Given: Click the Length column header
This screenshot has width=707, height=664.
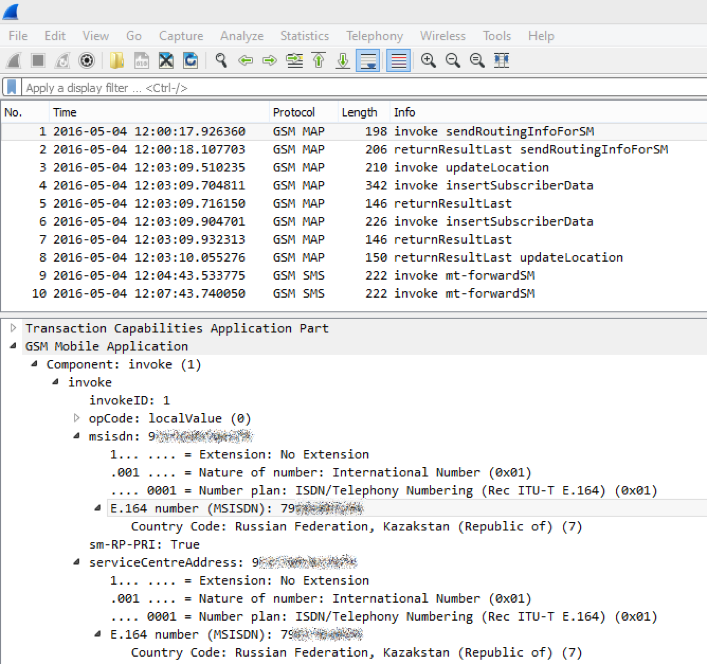Looking at the screenshot, I should (x=359, y=112).
